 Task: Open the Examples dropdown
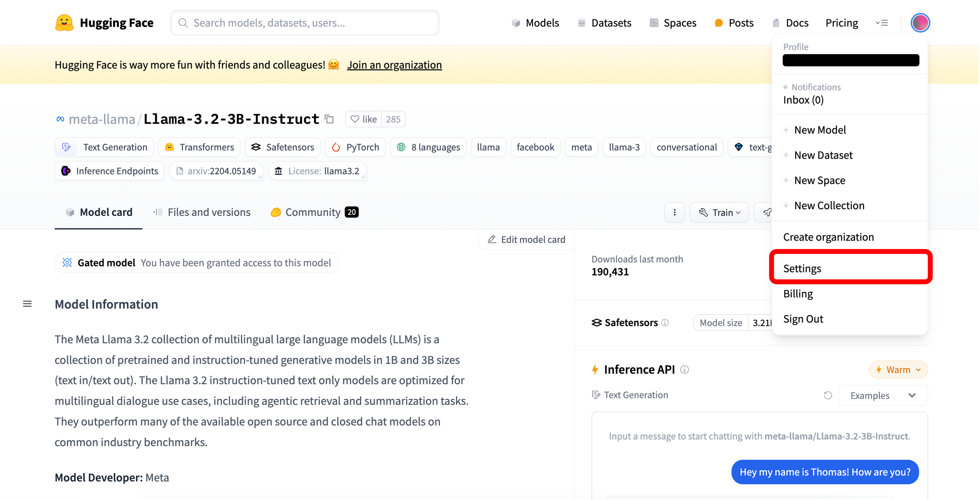coord(883,395)
